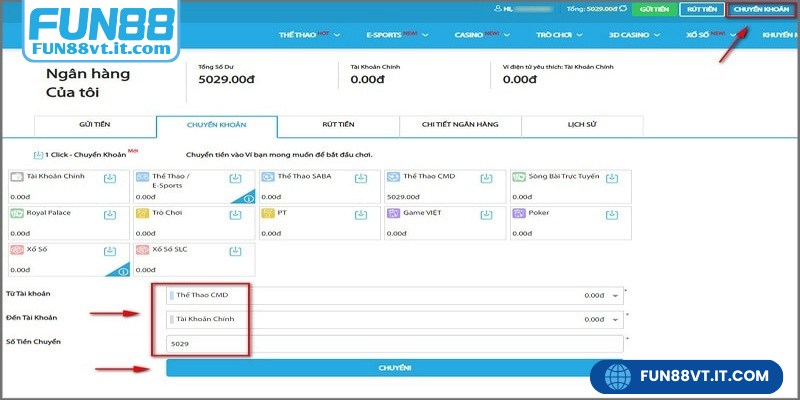Click the Trò Chơi wallet icon

coord(142,213)
